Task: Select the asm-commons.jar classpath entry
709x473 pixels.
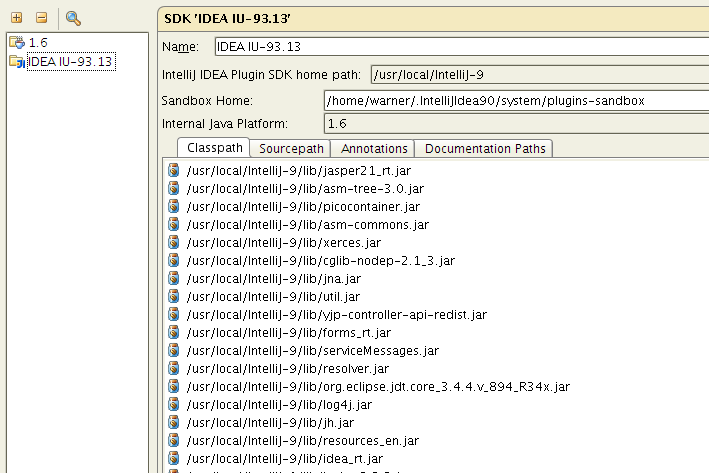Action: (307, 225)
